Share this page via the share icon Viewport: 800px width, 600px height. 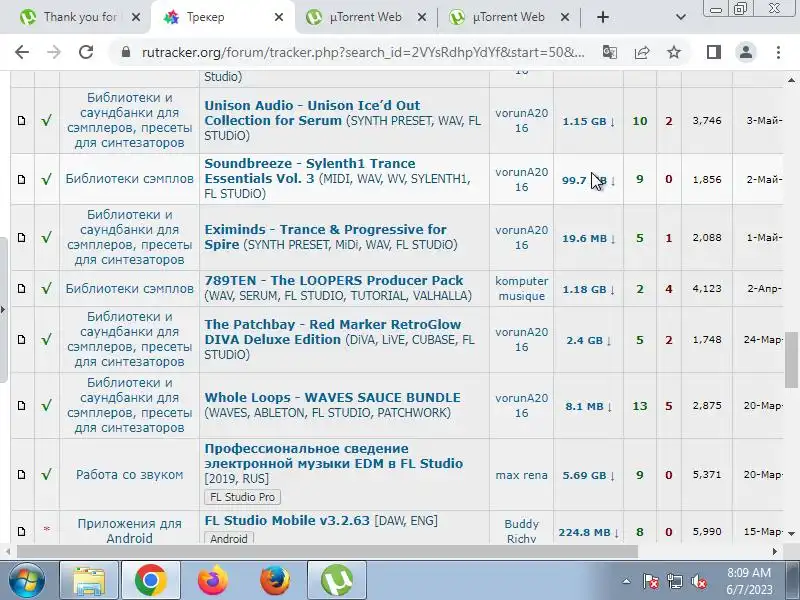642,52
